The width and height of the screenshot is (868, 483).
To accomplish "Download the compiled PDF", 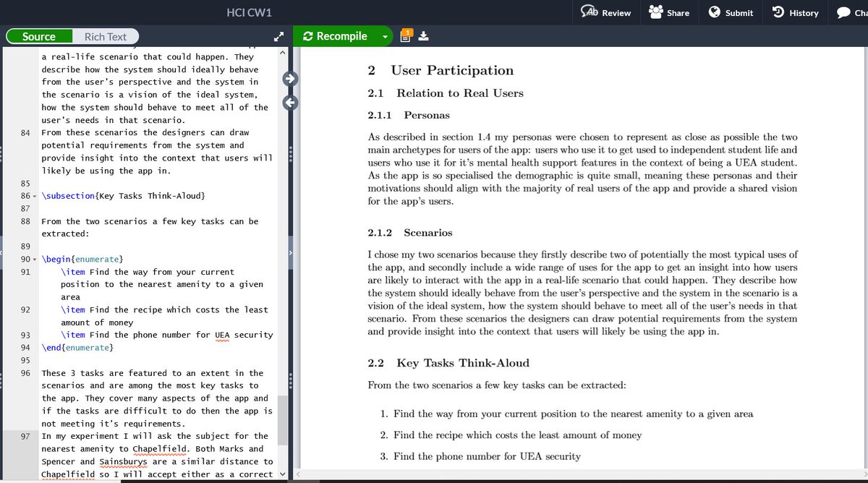I will [424, 36].
